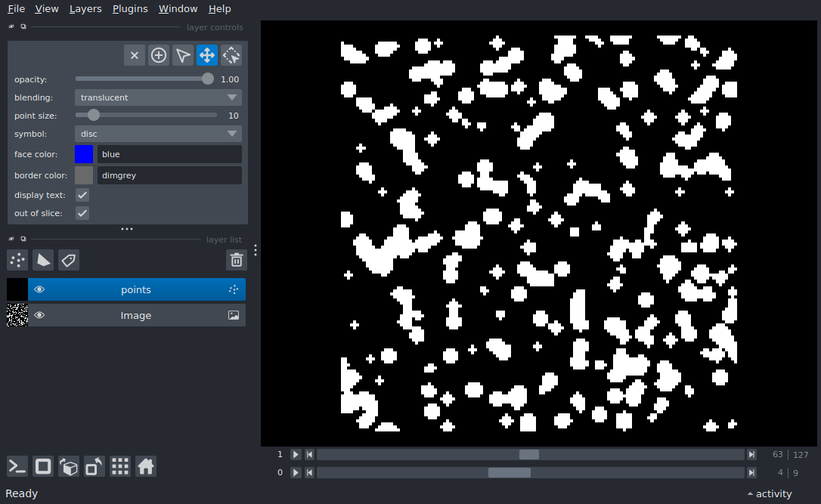
Task: Toggle 2D/3D view mode
Action: [x=43, y=466]
